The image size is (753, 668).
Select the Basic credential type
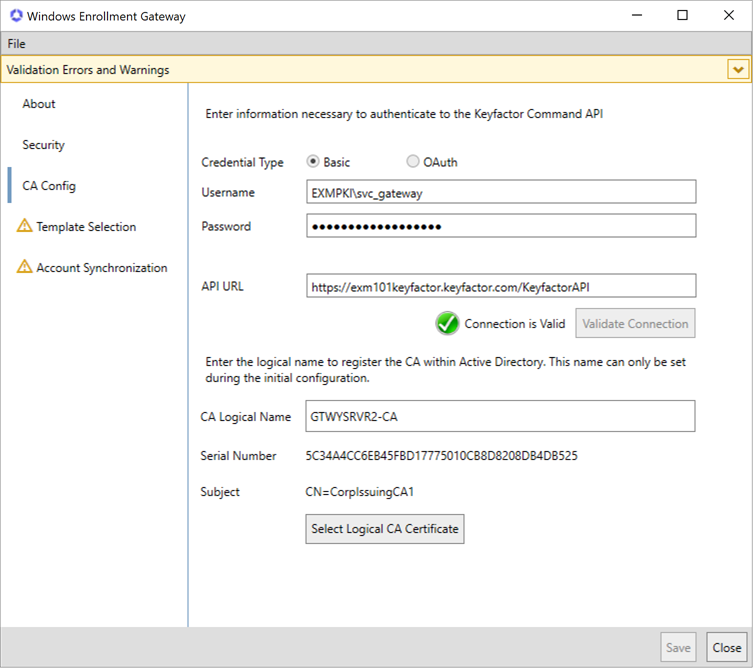point(313,162)
